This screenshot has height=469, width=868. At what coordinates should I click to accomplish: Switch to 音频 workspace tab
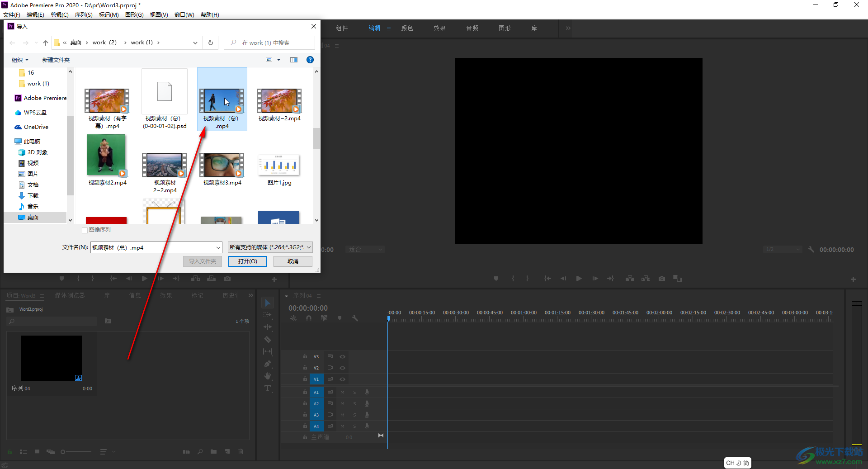[x=472, y=28]
